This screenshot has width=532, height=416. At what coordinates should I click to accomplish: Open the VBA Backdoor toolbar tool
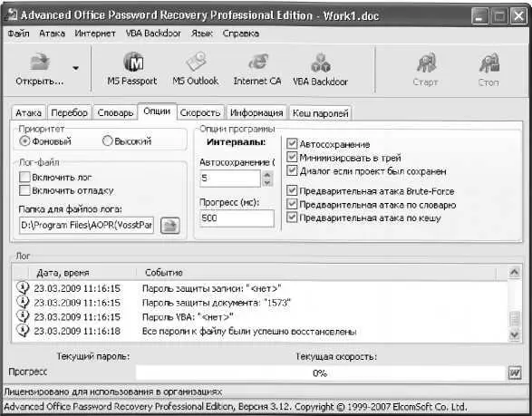320,69
